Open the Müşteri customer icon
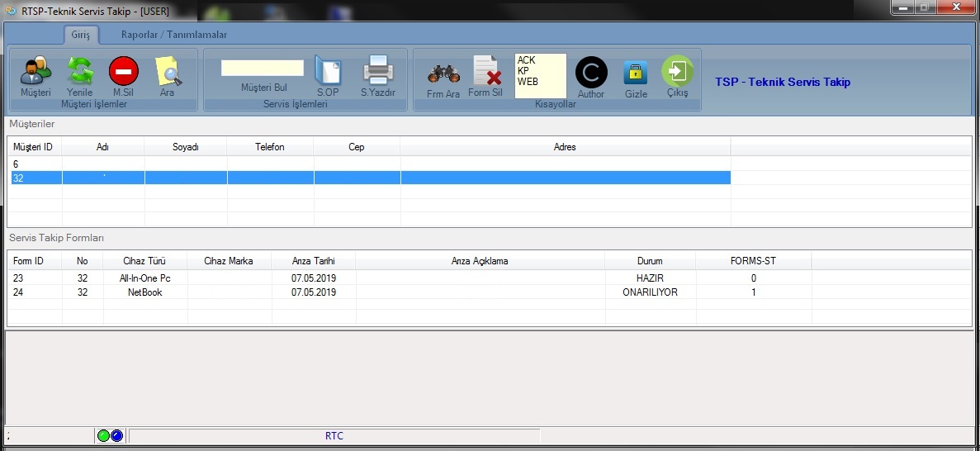This screenshot has height=451, width=980. [36, 71]
